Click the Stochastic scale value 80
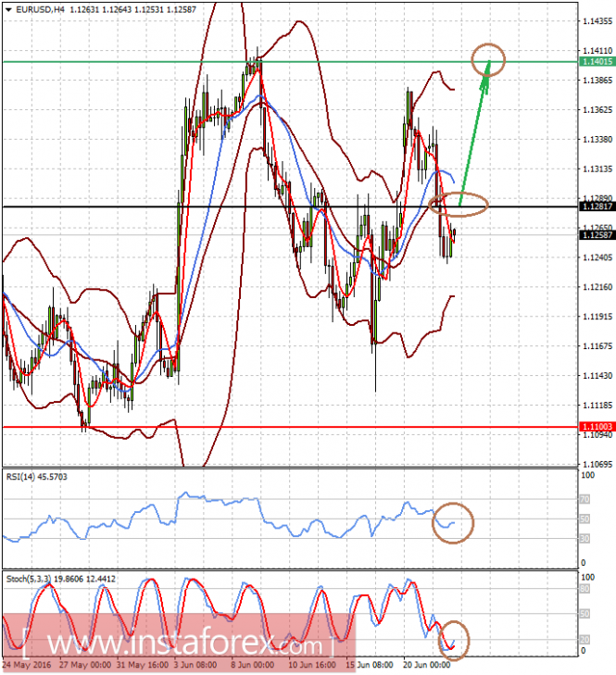The height and width of the screenshot is (675, 616). pos(585,589)
